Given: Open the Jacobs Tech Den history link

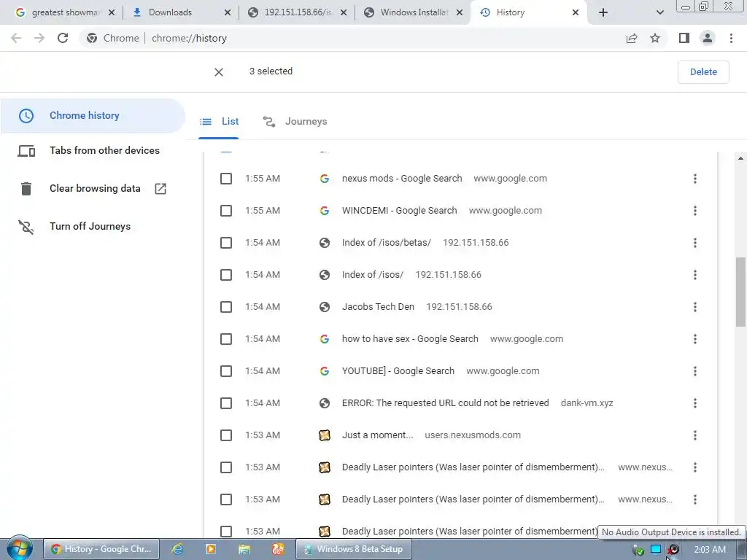Looking at the screenshot, I should [378, 307].
